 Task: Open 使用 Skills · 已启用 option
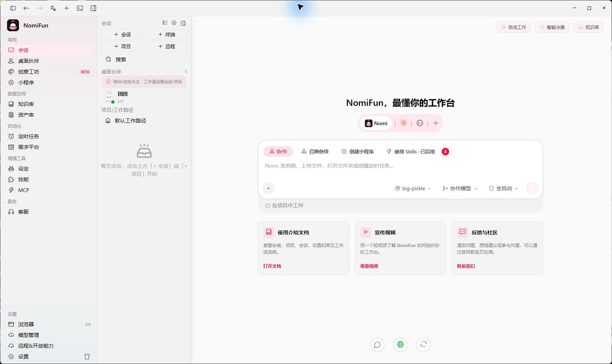pyautogui.click(x=410, y=152)
